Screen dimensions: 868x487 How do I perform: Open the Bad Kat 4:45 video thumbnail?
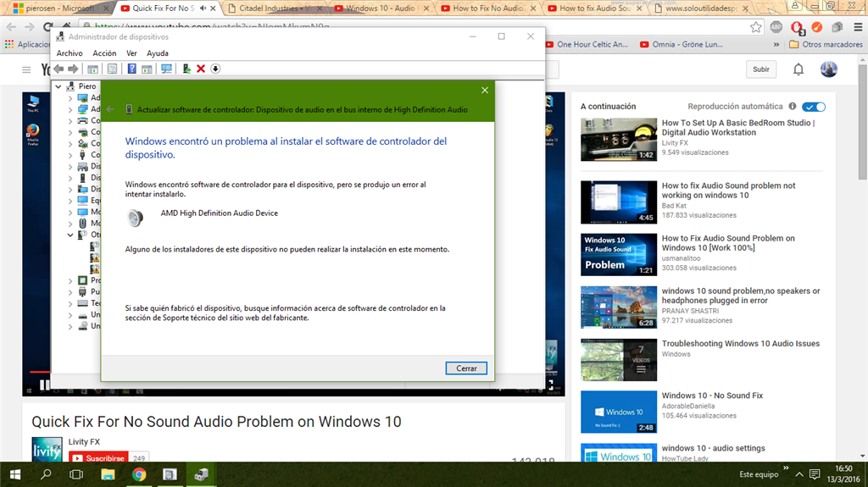click(619, 202)
